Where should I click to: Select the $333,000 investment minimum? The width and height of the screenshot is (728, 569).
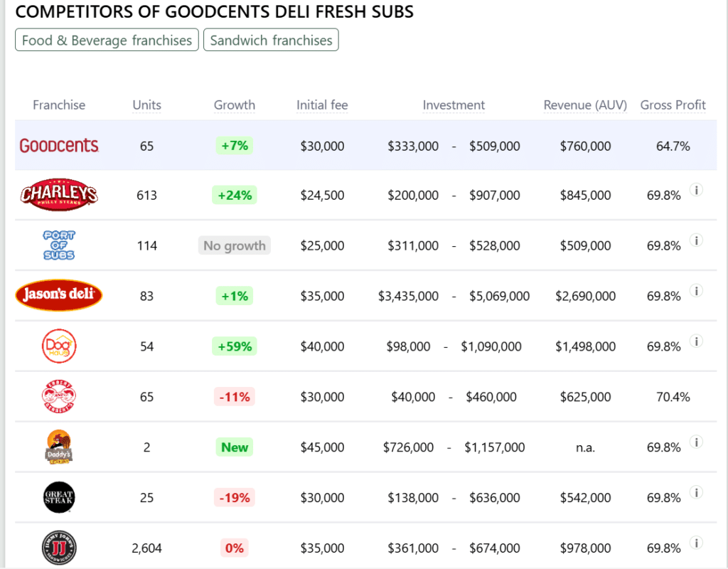pyautogui.click(x=413, y=146)
